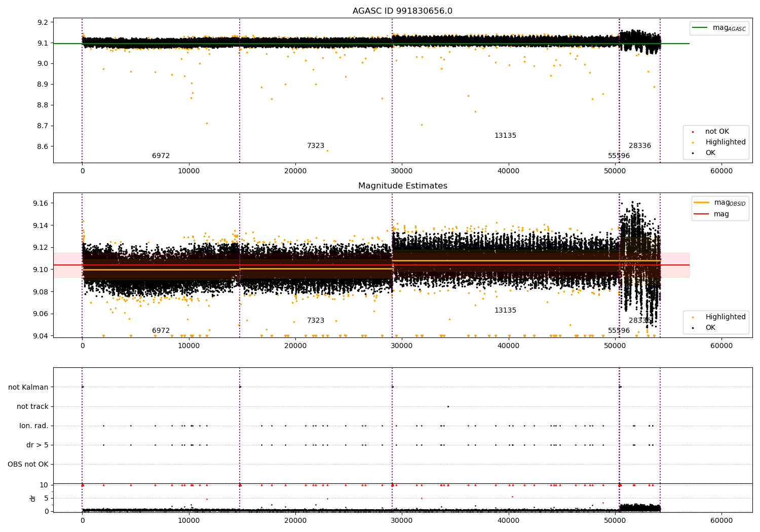Click the 'AGASC ID 991830656.0' plot title

point(402,11)
